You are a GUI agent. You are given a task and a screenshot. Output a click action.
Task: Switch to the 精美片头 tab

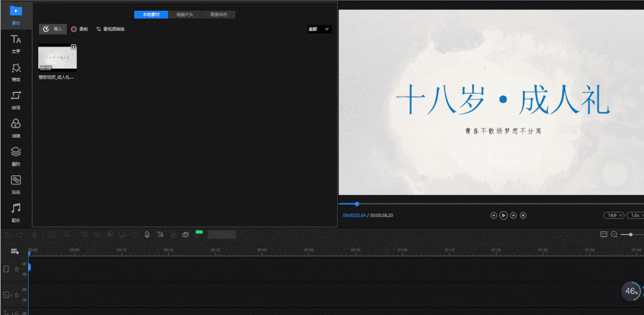[x=185, y=14]
